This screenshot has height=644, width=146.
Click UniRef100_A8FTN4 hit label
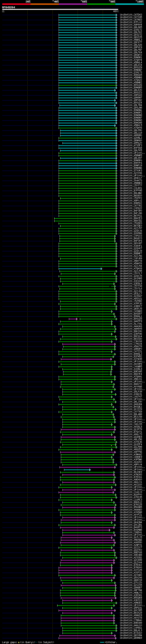click(131, 590)
